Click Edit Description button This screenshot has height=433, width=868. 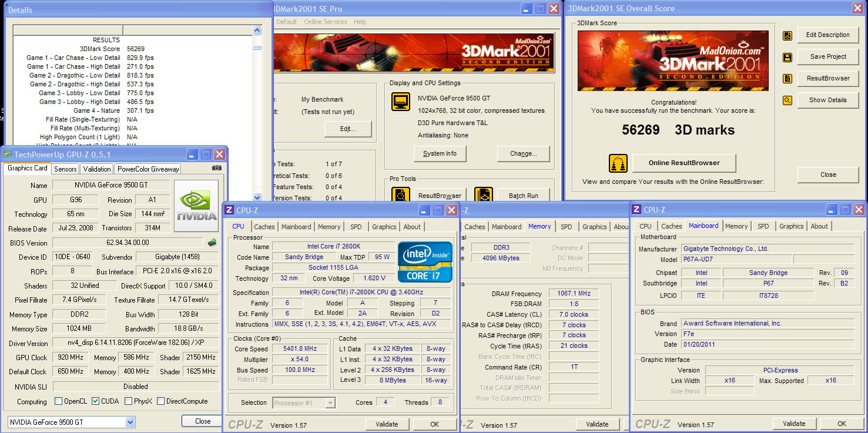[828, 35]
